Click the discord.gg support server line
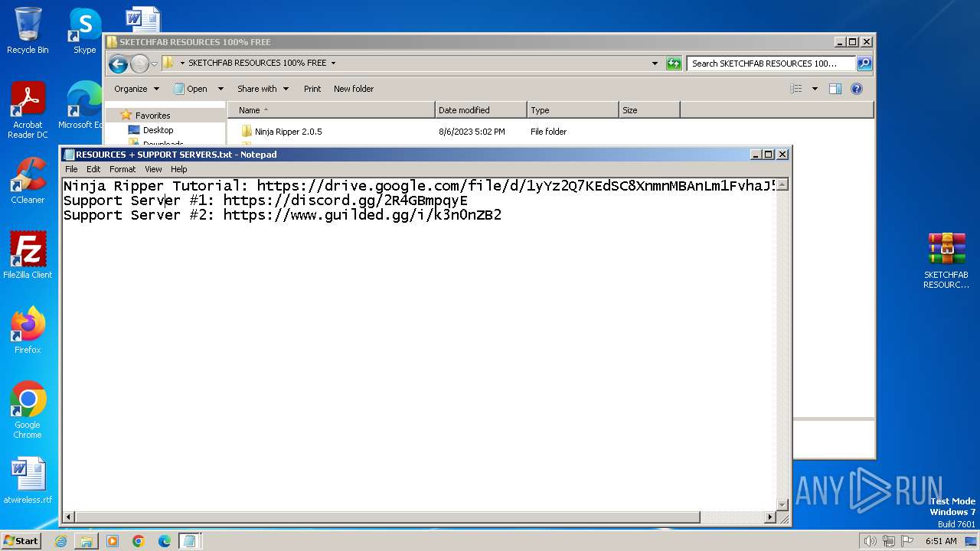This screenshot has width=980, height=551. [265, 201]
